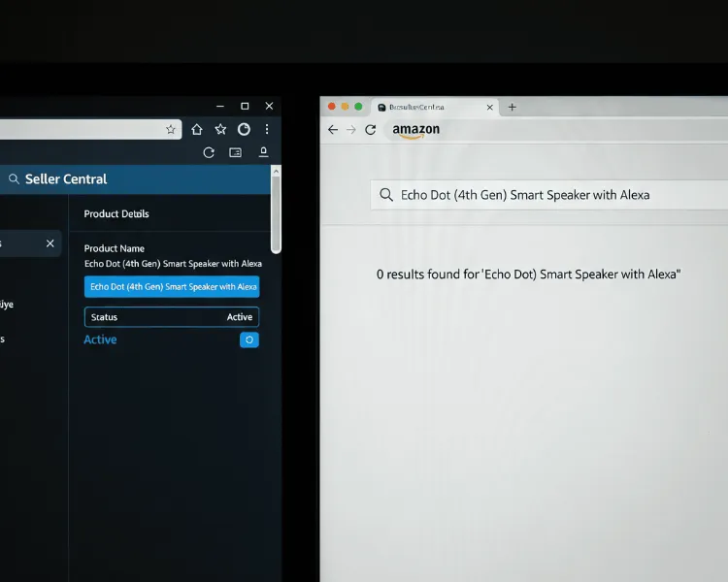Click red close dot on Amazon window
728x582 pixels.
(x=332, y=107)
